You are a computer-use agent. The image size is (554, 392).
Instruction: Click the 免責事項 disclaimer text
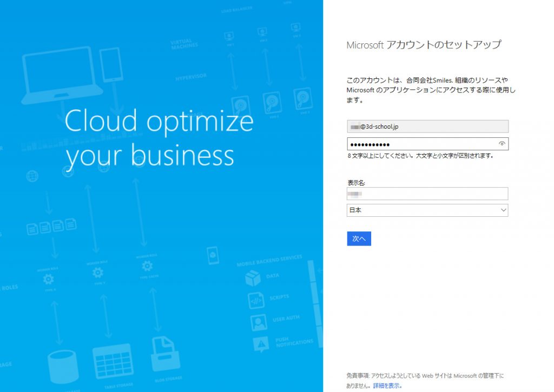pos(425,381)
